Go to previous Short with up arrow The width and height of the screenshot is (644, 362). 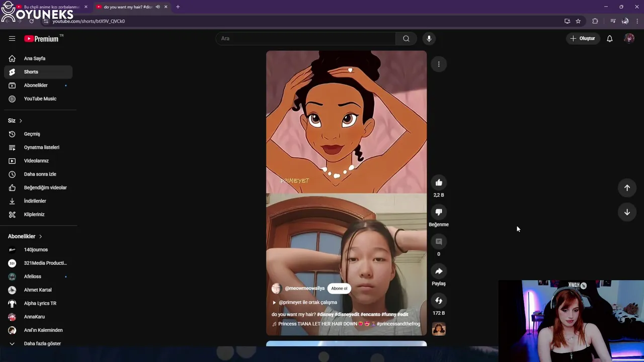click(627, 188)
